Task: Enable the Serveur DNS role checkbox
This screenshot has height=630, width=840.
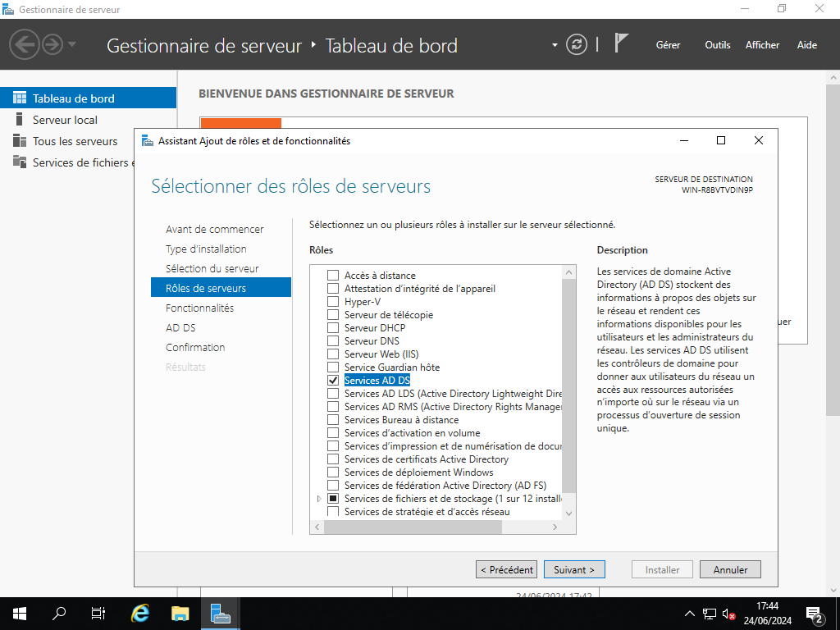Action: 333,341
